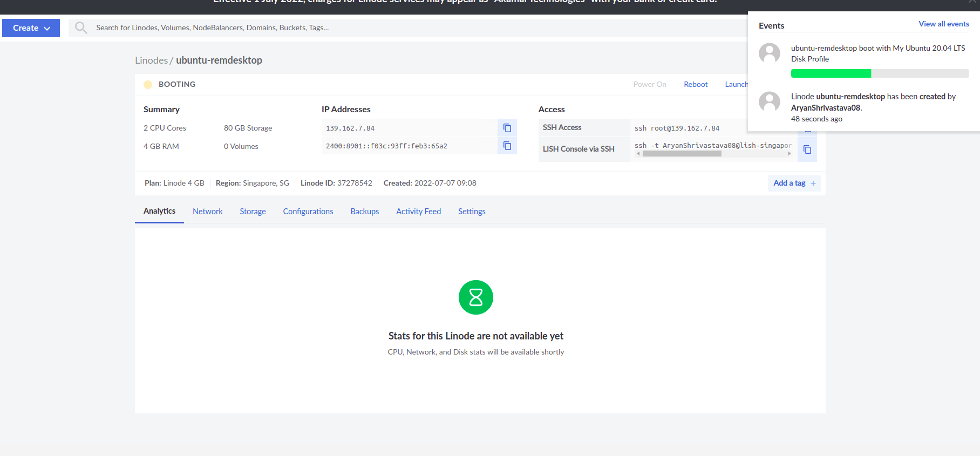Click the scrollbar right arrow in LISH field
Viewport: 980px width, 456px height.
pyautogui.click(x=790, y=154)
